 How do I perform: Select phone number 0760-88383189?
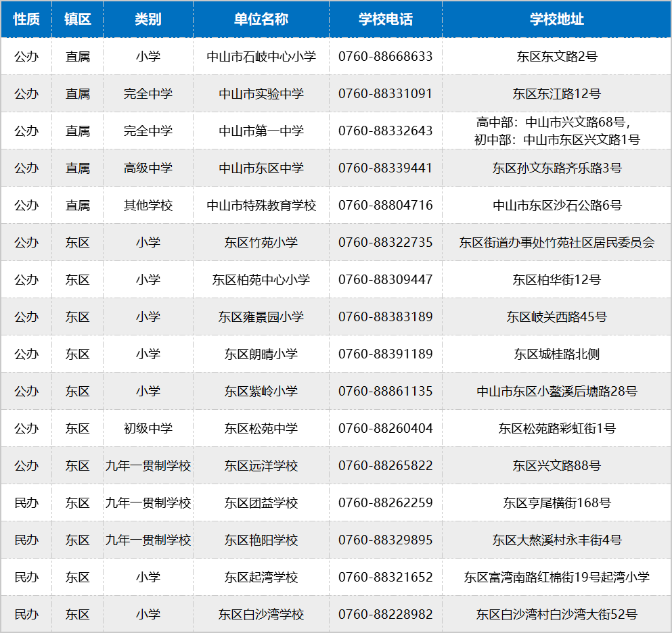[386, 317]
